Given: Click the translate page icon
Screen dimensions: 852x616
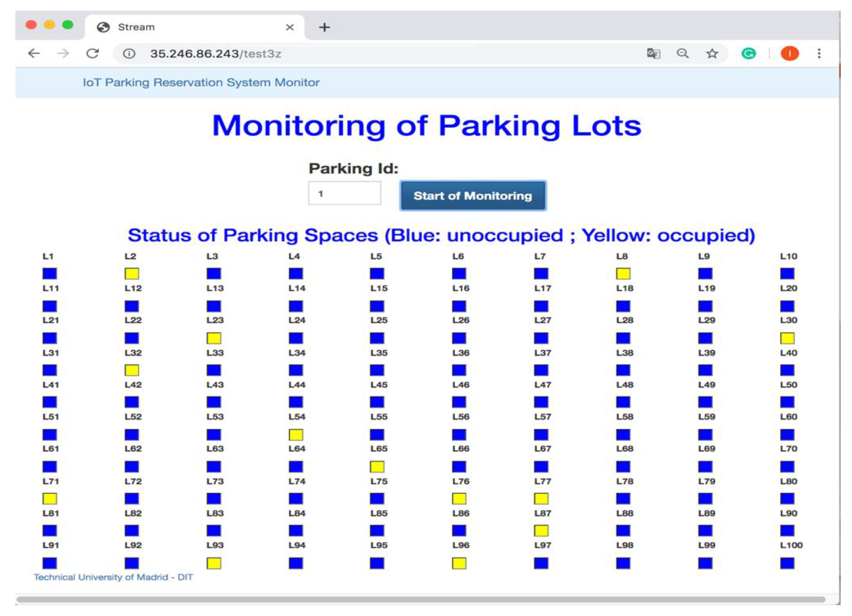Looking at the screenshot, I should click(653, 54).
